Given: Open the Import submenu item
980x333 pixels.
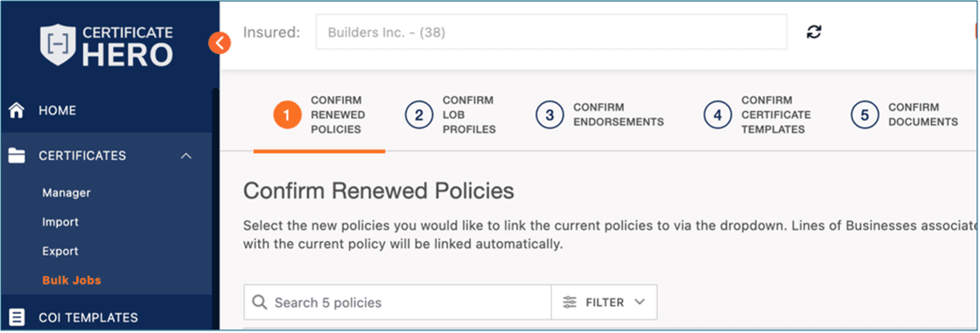Looking at the screenshot, I should (x=60, y=222).
